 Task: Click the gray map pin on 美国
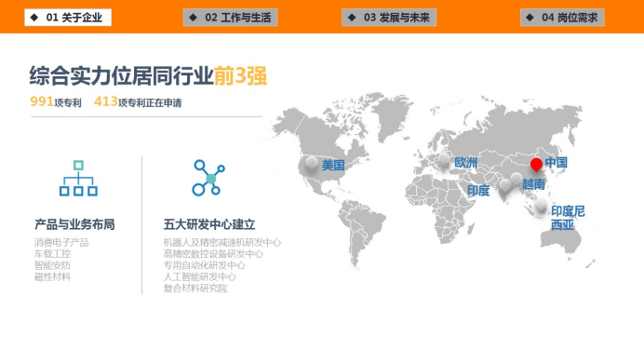point(312,164)
